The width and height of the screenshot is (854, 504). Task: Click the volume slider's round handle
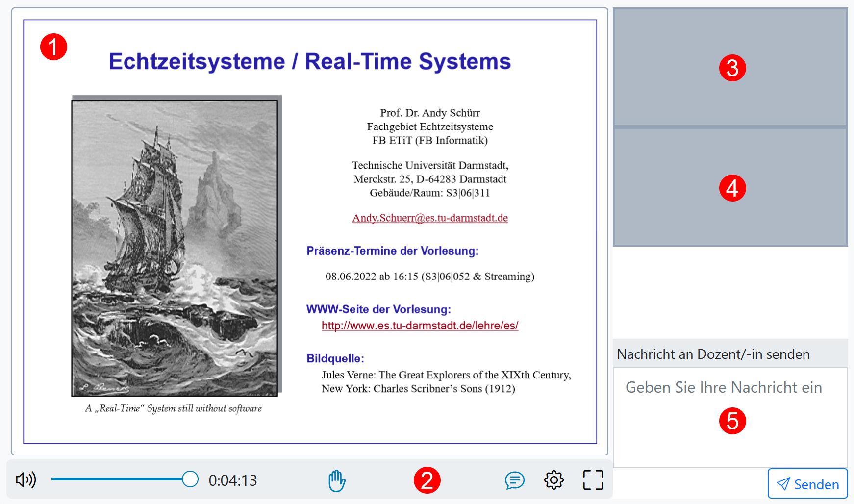tap(190, 479)
